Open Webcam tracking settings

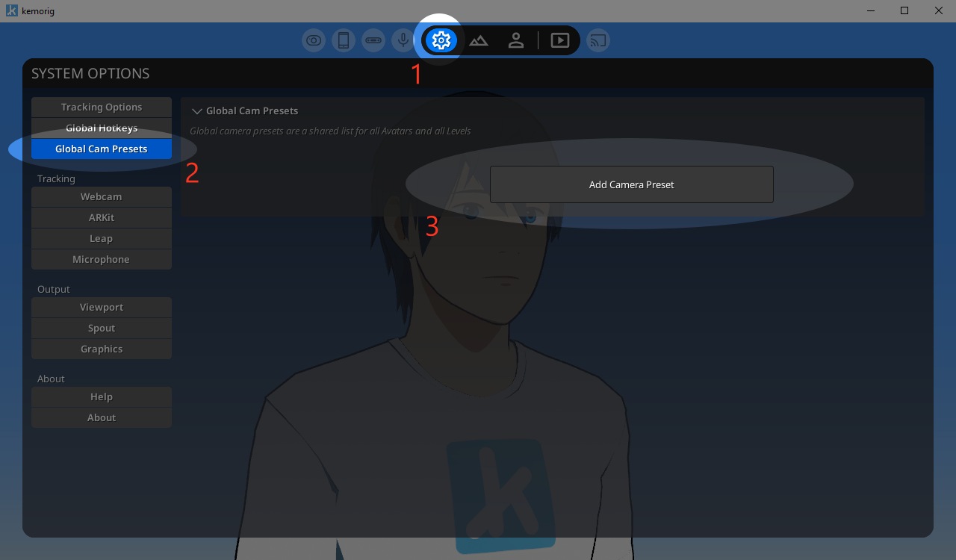102,196
